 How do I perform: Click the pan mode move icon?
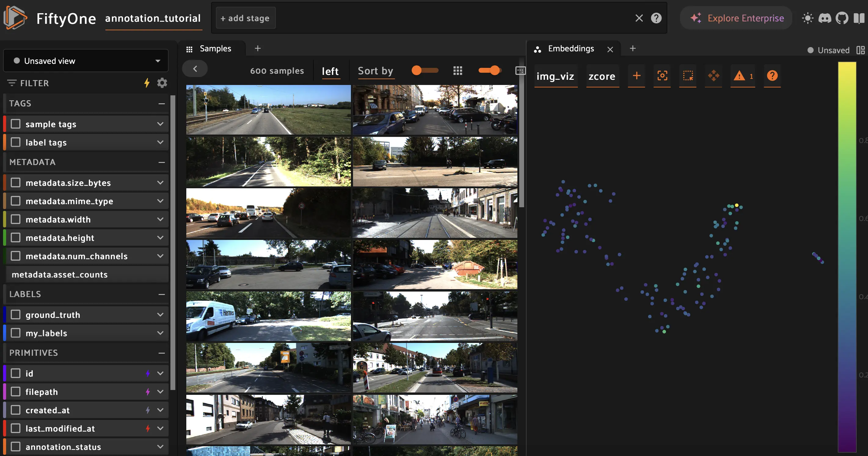(x=713, y=75)
